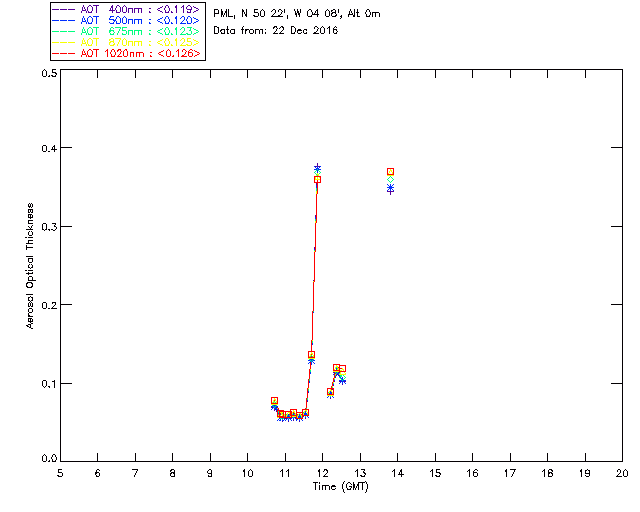Image resolution: width=640 pixels, height=512 pixels.
Task: Click the peak red square marker near 0.36
Action: 318,180
